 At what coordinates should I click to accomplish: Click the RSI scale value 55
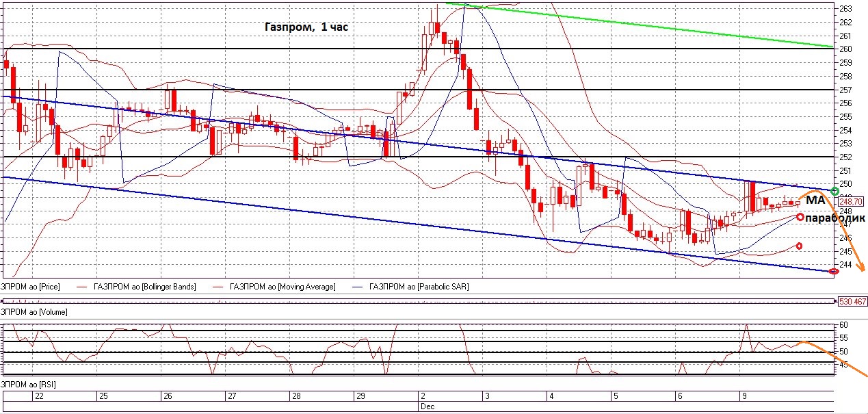[x=843, y=338]
